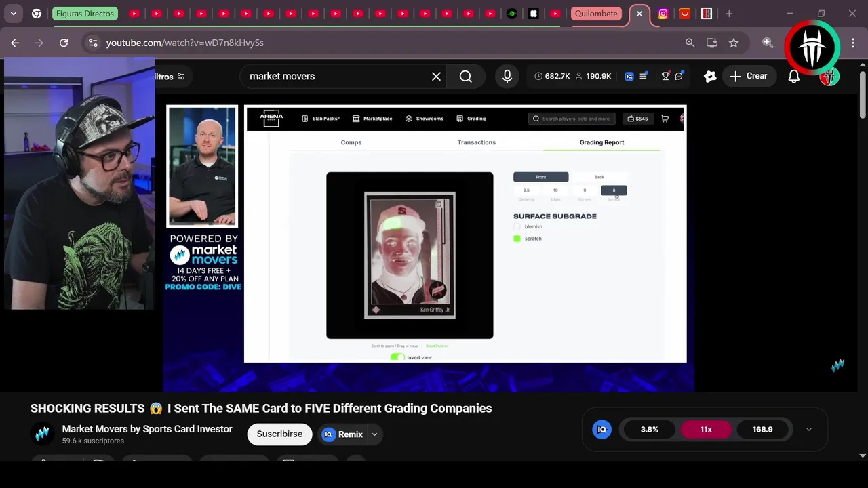Open YouTube notifications bell
This screenshot has width=868, height=488.
click(x=793, y=77)
